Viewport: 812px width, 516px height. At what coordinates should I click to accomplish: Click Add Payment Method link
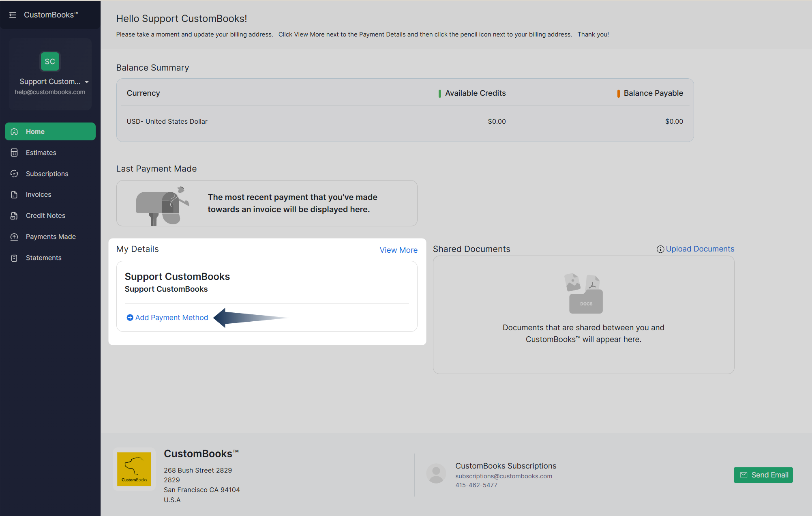171,318
